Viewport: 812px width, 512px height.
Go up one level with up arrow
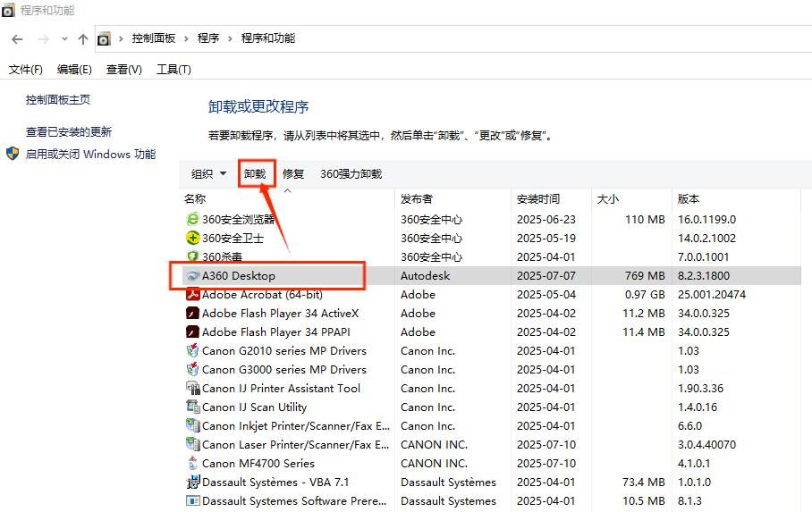tap(83, 38)
